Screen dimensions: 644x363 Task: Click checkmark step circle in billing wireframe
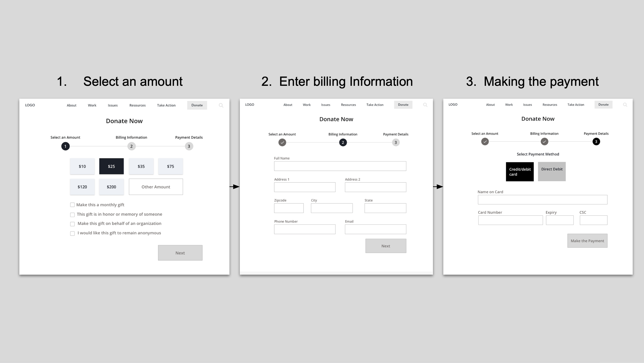point(282,142)
